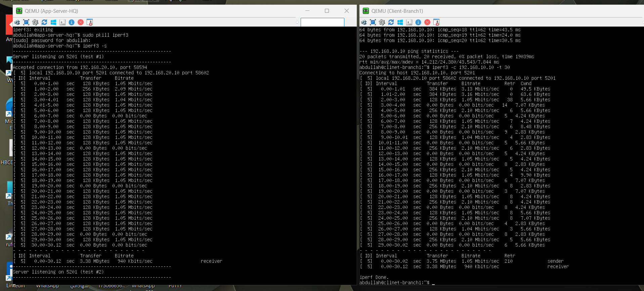Click 'sudo pkill iperf3' command line
Viewport: 644px width, 291px height.
point(71,35)
